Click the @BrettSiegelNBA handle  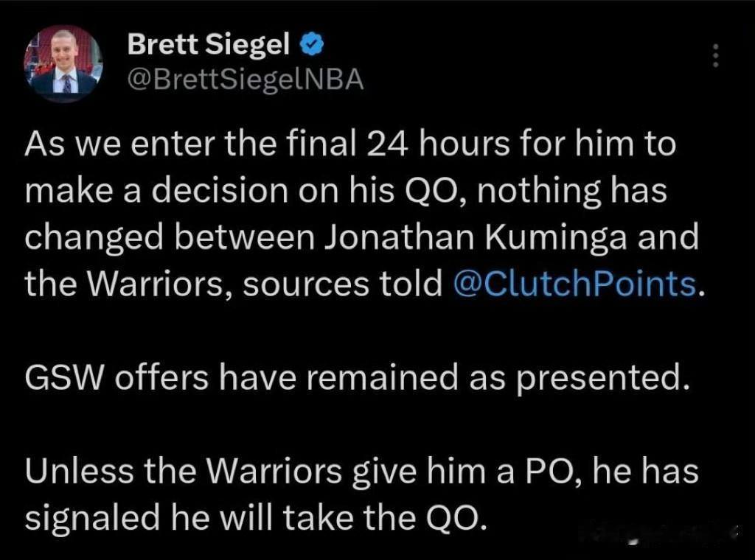point(246,80)
